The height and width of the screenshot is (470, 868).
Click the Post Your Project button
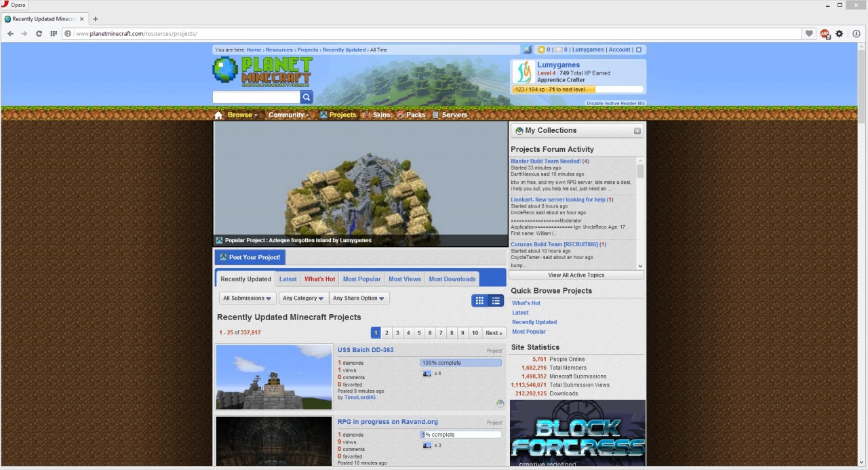point(250,257)
